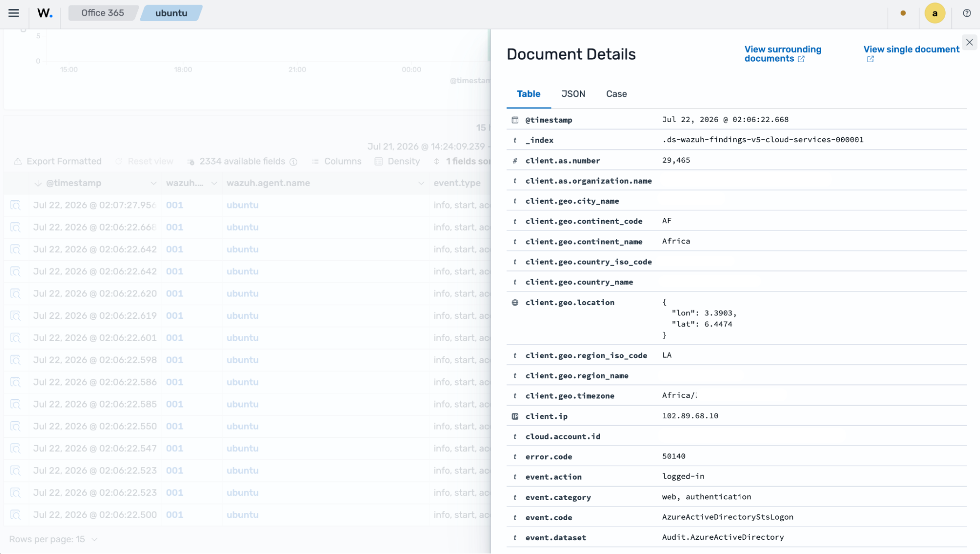Inspect document icon for 02:06:22.619 row
Viewport: 980px width, 554px height.
pyautogui.click(x=16, y=316)
